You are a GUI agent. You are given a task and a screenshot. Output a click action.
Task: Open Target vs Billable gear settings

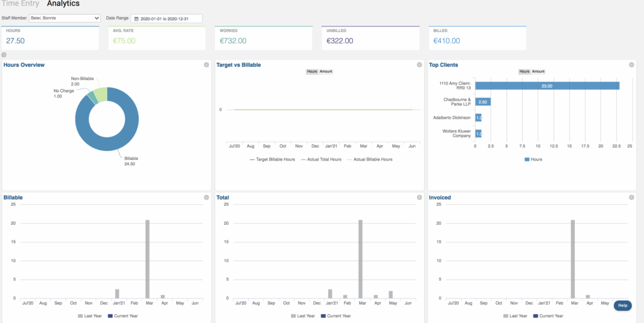(x=419, y=65)
